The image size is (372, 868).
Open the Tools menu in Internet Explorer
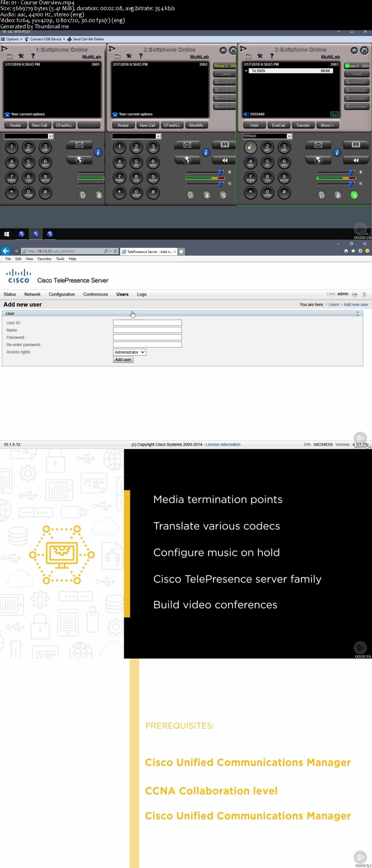(x=60, y=259)
